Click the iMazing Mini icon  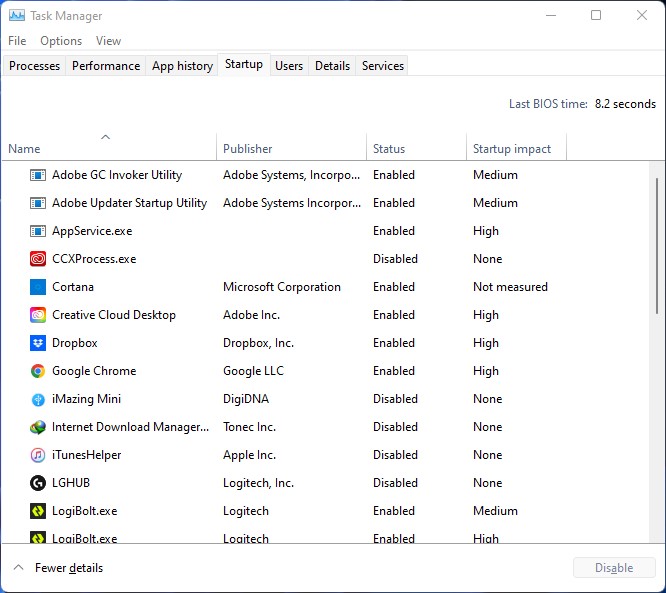[38, 399]
